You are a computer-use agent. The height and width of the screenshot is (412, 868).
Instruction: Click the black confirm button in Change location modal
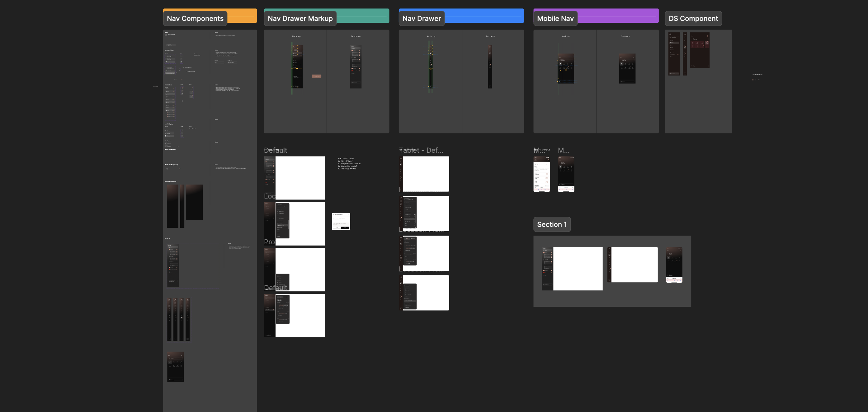345,228
